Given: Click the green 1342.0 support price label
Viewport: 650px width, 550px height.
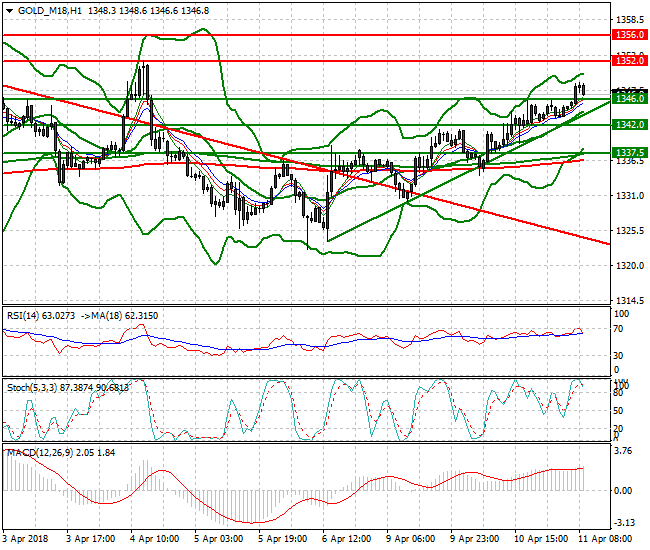Looking at the screenshot, I should pyautogui.click(x=629, y=125).
